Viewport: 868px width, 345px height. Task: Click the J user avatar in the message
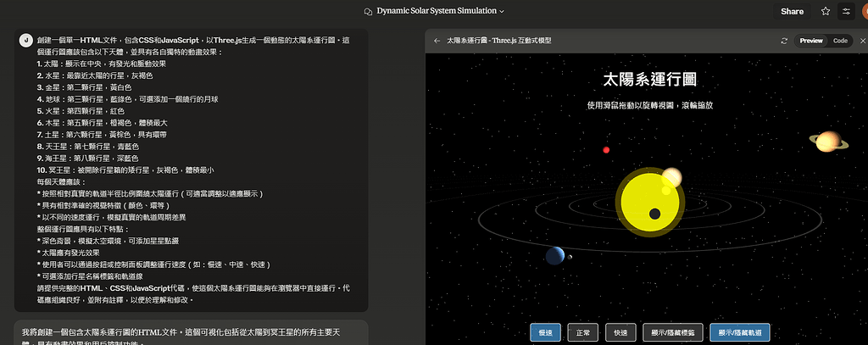point(26,41)
